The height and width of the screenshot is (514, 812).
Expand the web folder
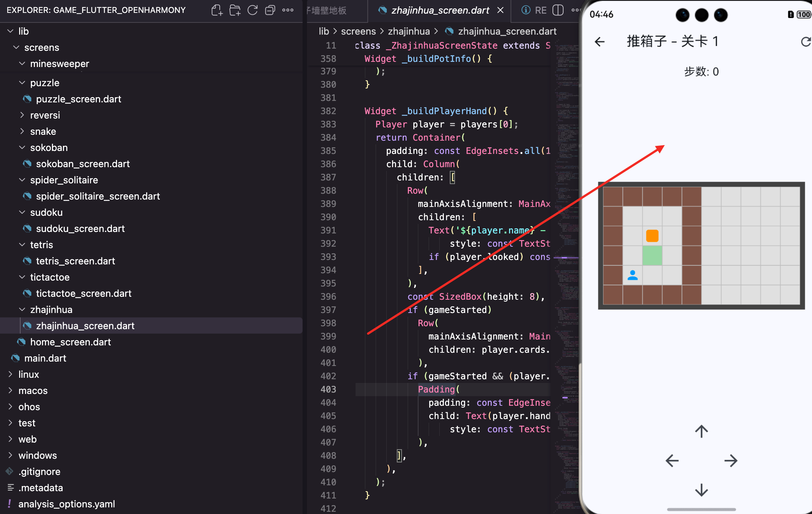tap(10, 439)
